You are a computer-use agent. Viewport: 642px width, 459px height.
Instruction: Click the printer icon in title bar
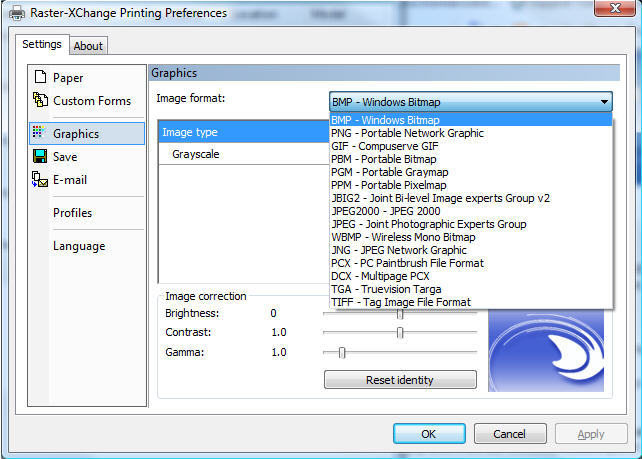(x=17, y=13)
